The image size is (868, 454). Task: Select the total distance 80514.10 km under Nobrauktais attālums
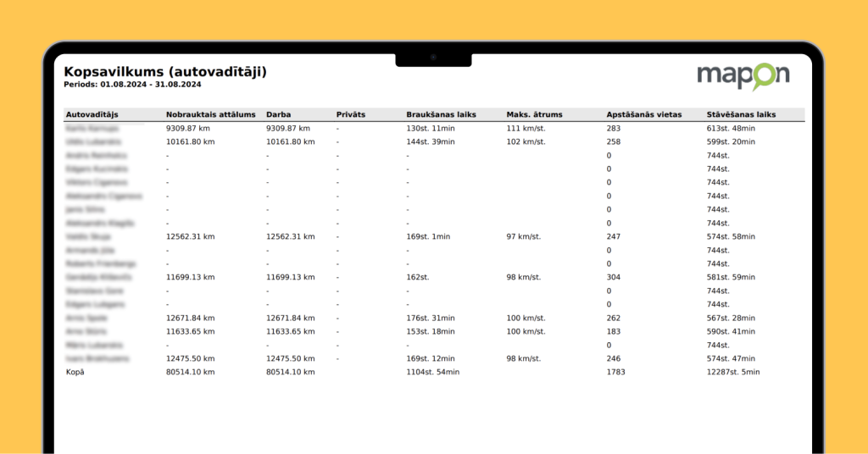click(191, 372)
